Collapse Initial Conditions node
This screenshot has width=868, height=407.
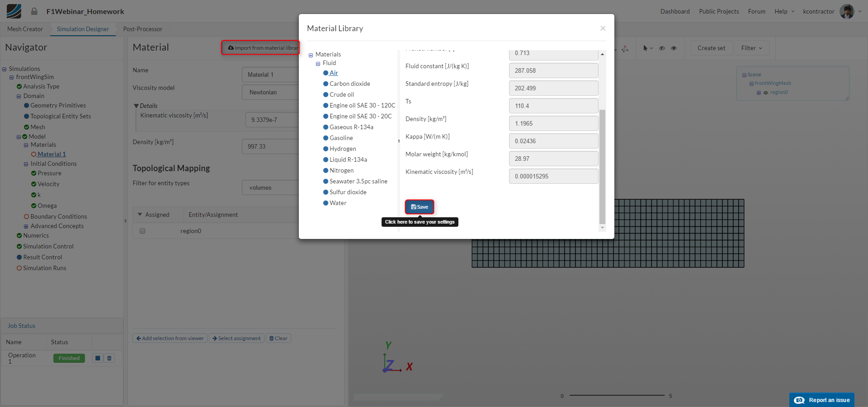pyautogui.click(x=26, y=164)
